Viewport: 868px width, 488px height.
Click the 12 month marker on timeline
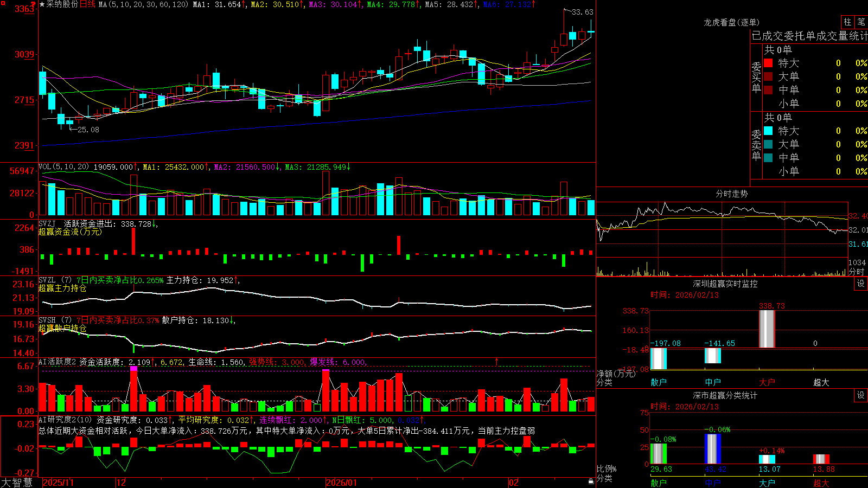point(122,483)
